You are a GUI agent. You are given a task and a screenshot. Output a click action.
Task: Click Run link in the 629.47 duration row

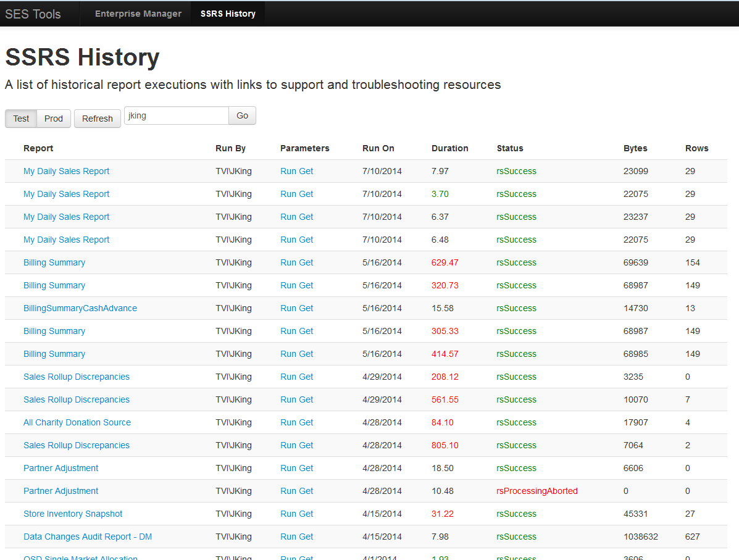288,262
